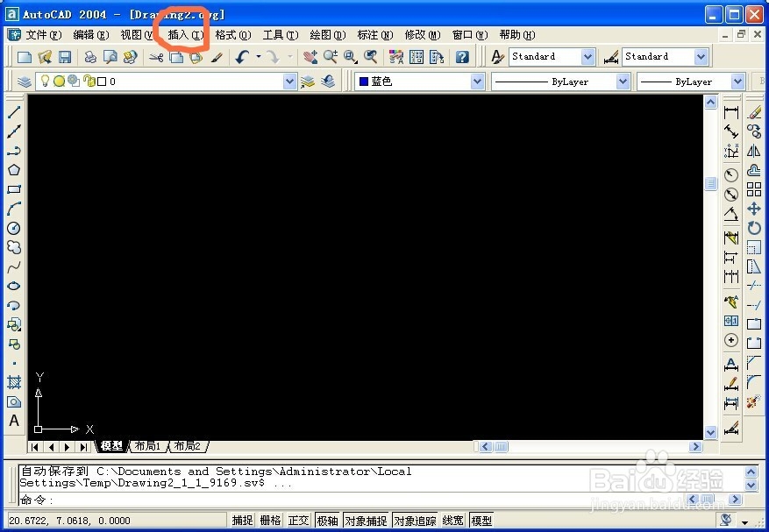Switch to the 布局2 layout tab
This screenshot has width=769, height=532.
(x=188, y=446)
